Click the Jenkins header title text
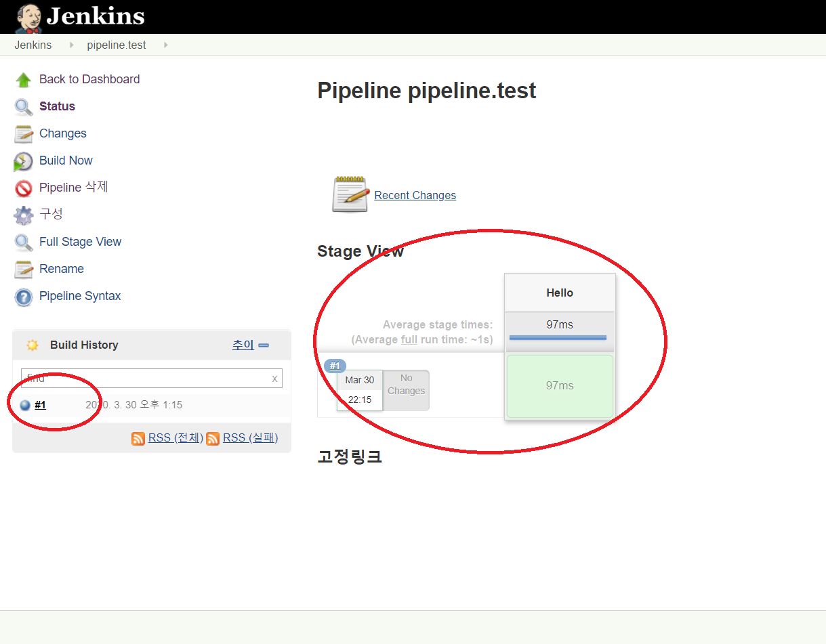This screenshot has height=644, width=826. (95, 16)
